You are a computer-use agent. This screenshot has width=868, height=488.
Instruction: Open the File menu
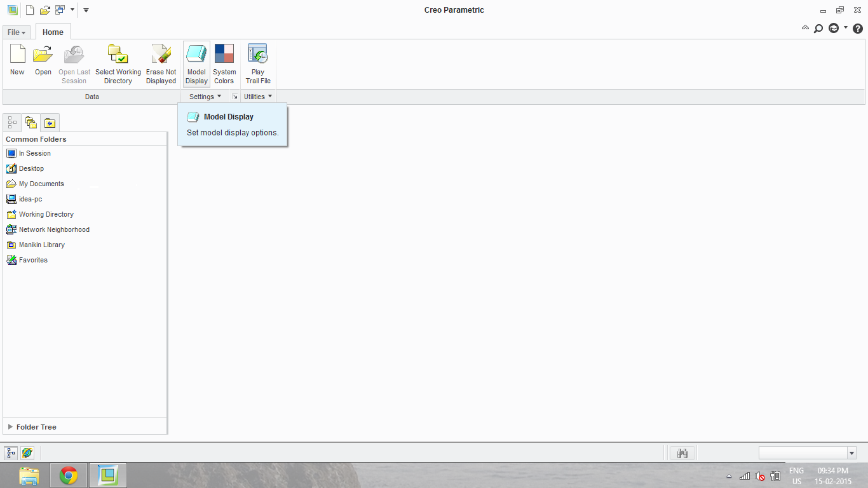[17, 32]
